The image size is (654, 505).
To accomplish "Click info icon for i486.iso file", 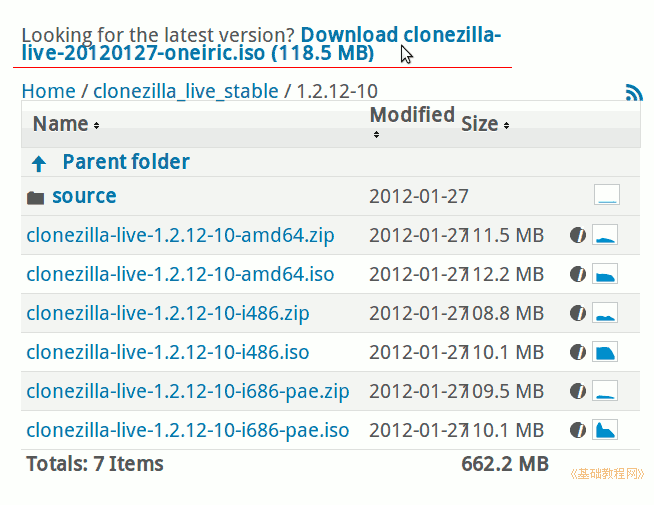I will (578, 352).
